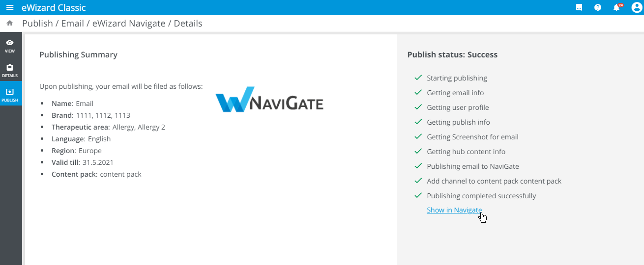Click the home icon in breadcrumb bar
This screenshot has height=265, width=644.
[x=10, y=23]
